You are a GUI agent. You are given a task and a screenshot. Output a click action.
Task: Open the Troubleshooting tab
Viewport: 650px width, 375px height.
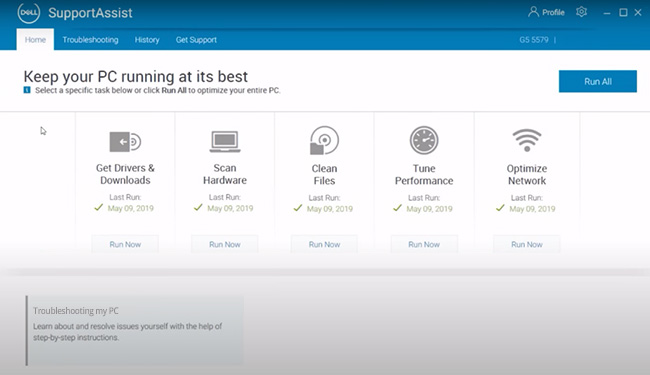tap(90, 40)
